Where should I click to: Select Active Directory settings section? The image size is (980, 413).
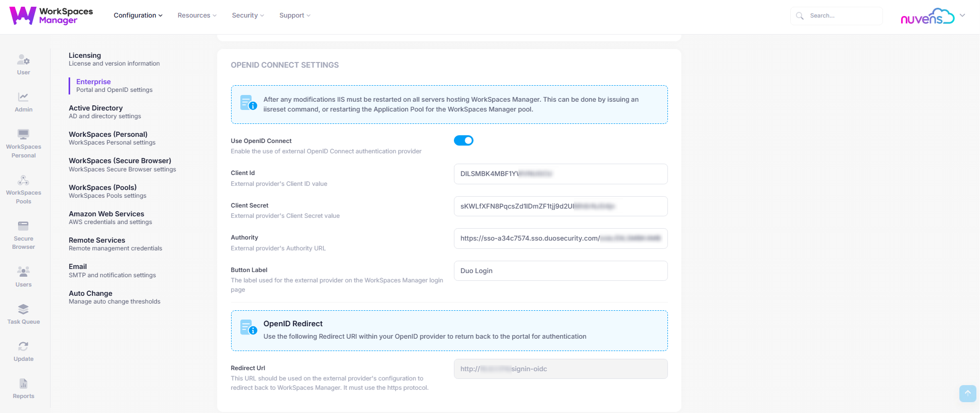pyautogui.click(x=96, y=108)
